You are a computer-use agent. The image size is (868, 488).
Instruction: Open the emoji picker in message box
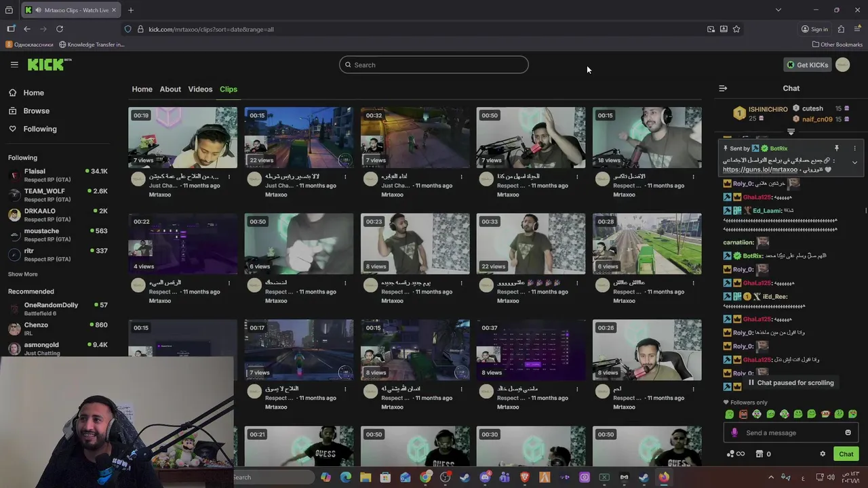pyautogui.click(x=848, y=432)
